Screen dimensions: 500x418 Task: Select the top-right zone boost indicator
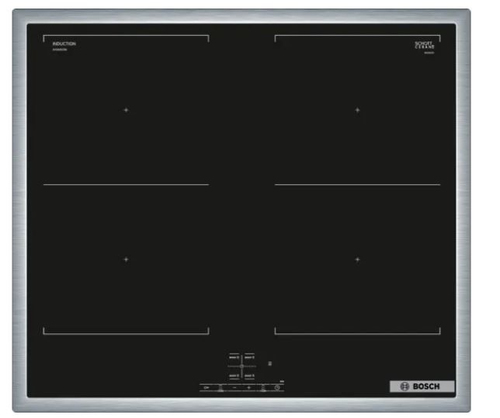pos(249,357)
